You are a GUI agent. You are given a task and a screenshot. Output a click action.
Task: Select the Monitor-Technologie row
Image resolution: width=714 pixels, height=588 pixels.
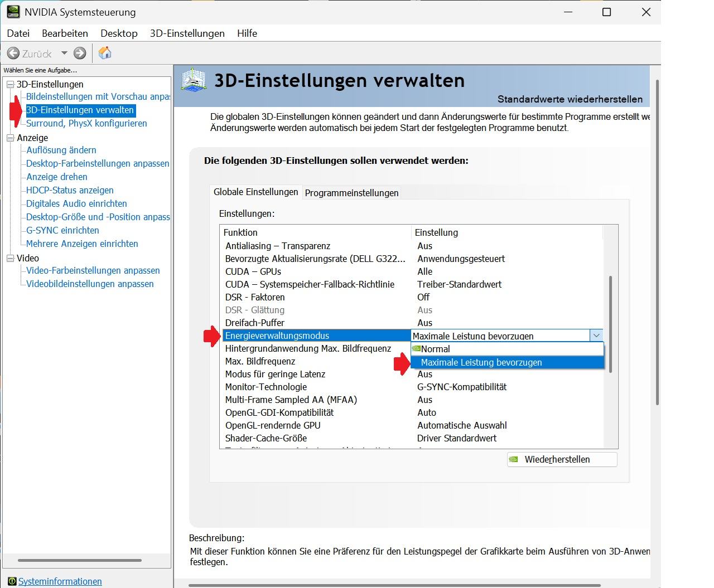412,387
